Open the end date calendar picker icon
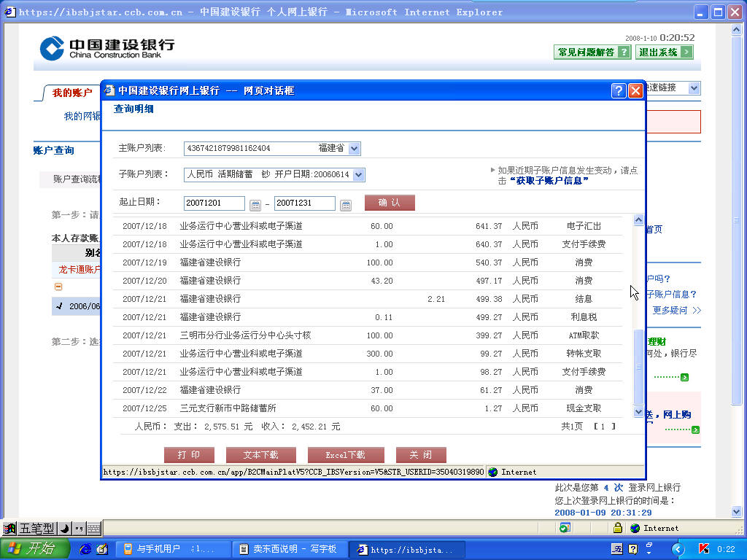The height and width of the screenshot is (560, 747). click(346, 205)
